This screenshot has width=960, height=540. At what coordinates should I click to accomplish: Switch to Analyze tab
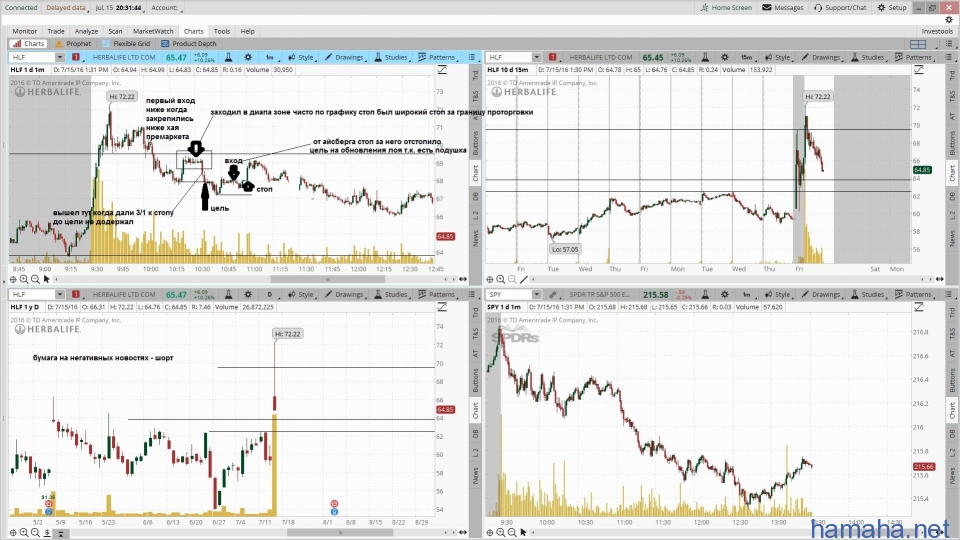point(86,31)
